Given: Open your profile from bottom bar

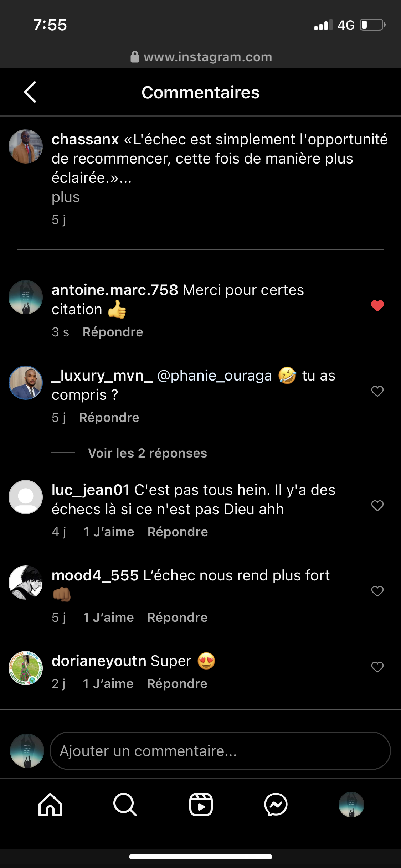Looking at the screenshot, I should tap(351, 805).
